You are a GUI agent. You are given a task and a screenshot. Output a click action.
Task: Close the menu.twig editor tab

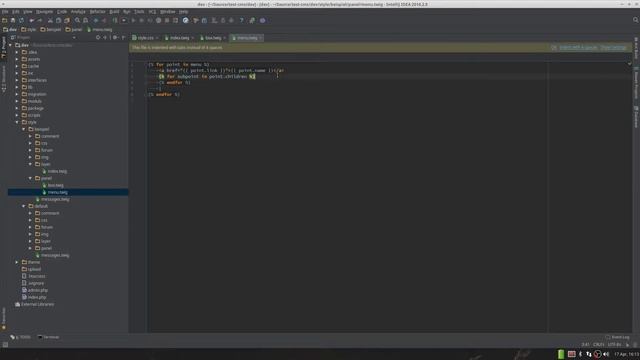[260, 38]
